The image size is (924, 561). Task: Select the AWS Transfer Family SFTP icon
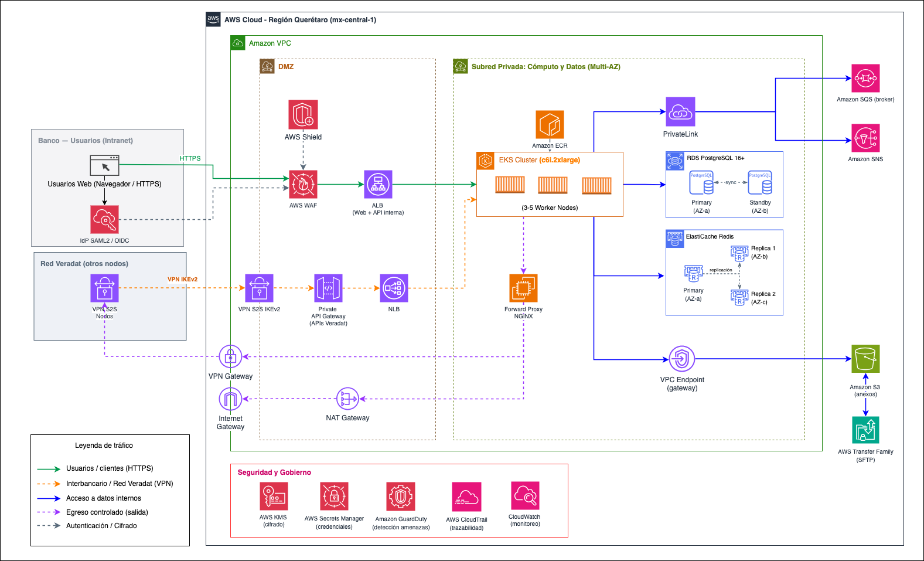865,430
